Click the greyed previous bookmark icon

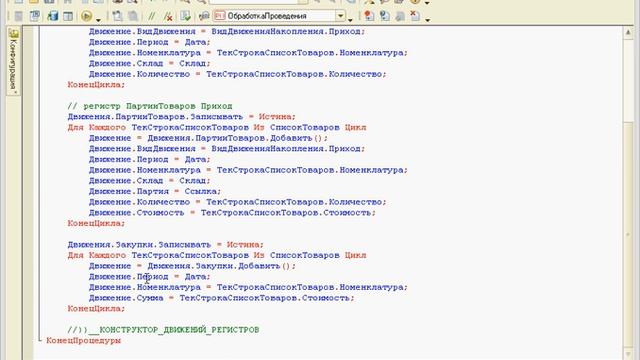click(x=400, y=16)
